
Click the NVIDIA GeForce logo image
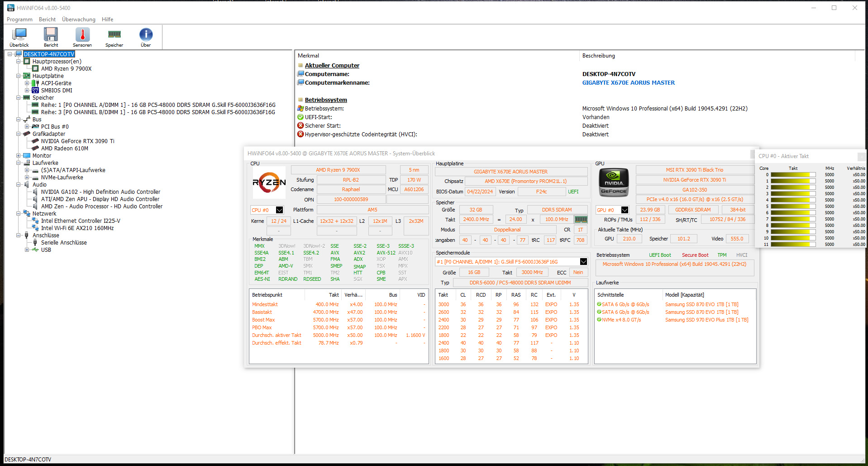pos(614,183)
